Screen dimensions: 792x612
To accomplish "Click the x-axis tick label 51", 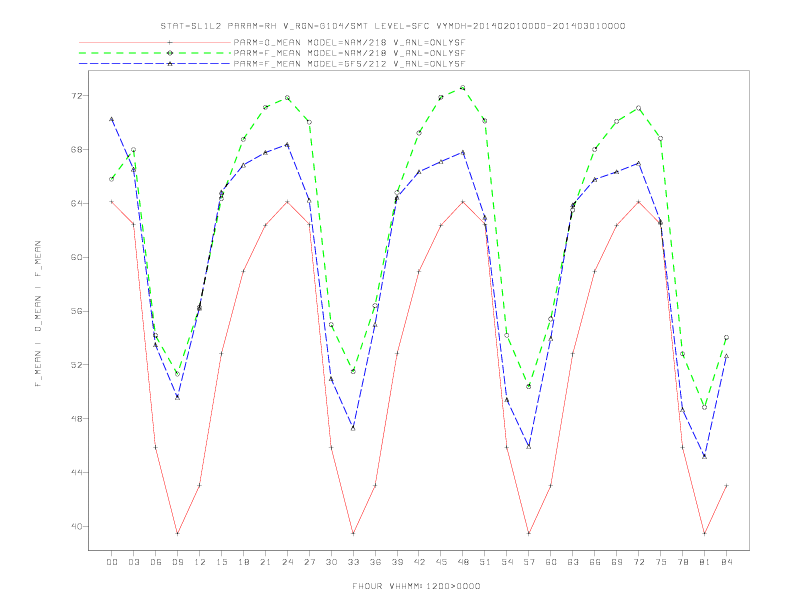I will tap(485, 562).
